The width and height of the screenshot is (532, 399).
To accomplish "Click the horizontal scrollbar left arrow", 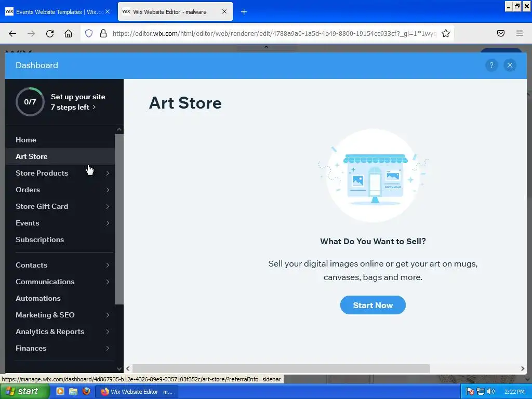I will pos(128,368).
